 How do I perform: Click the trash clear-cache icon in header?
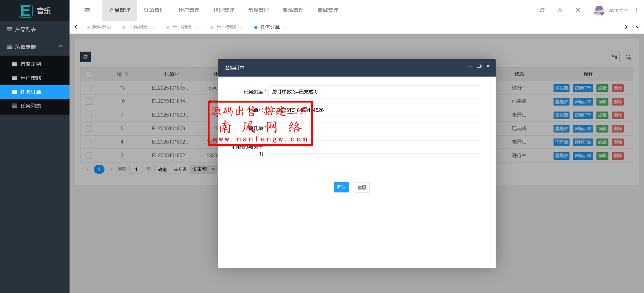(560, 10)
